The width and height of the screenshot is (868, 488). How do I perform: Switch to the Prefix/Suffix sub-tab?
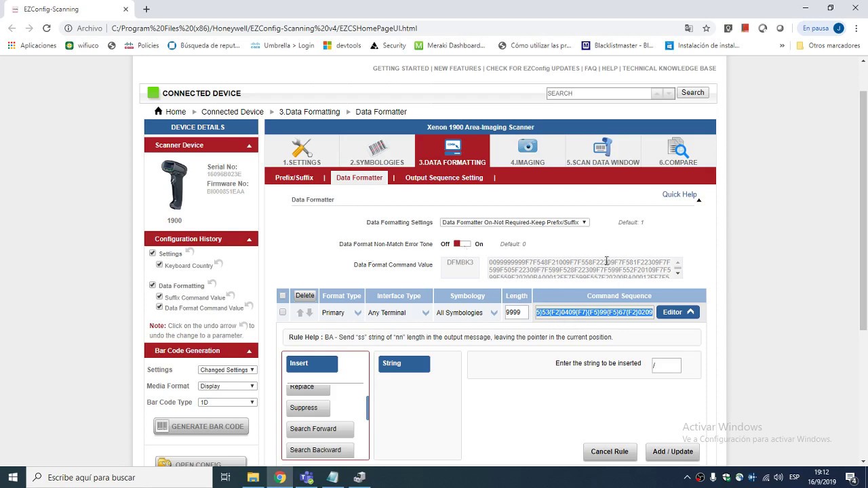tap(294, 178)
